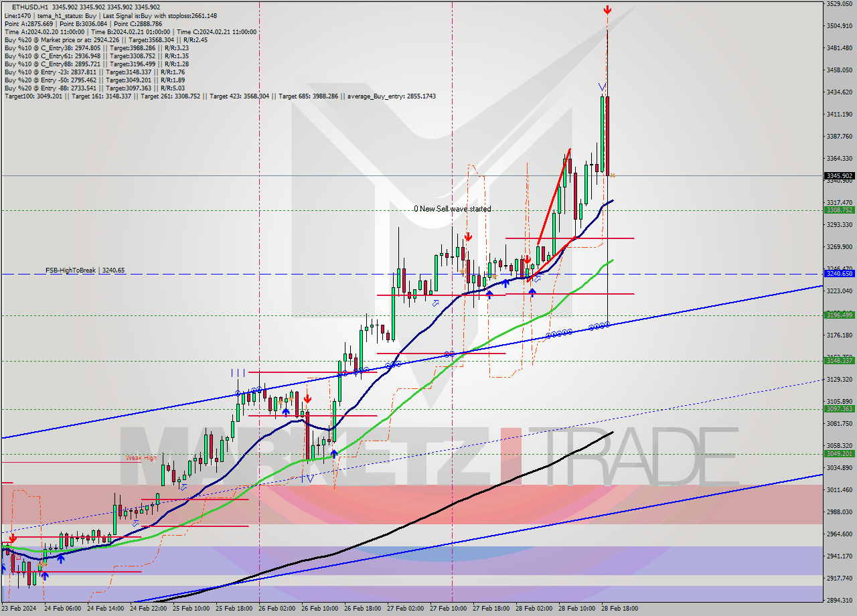Click the '27 Feb 02:00' time label
The image size is (857, 616).
pyautogui.click(x=406, y=609)
